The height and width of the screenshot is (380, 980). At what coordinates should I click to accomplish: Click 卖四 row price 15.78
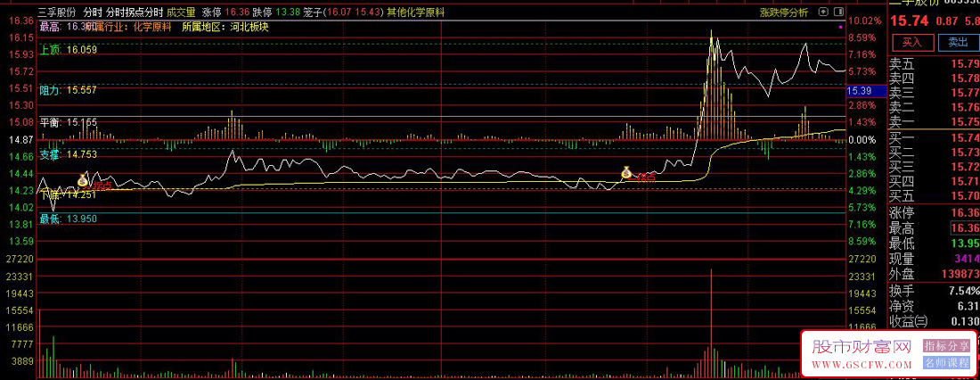[x=965, y=78]
